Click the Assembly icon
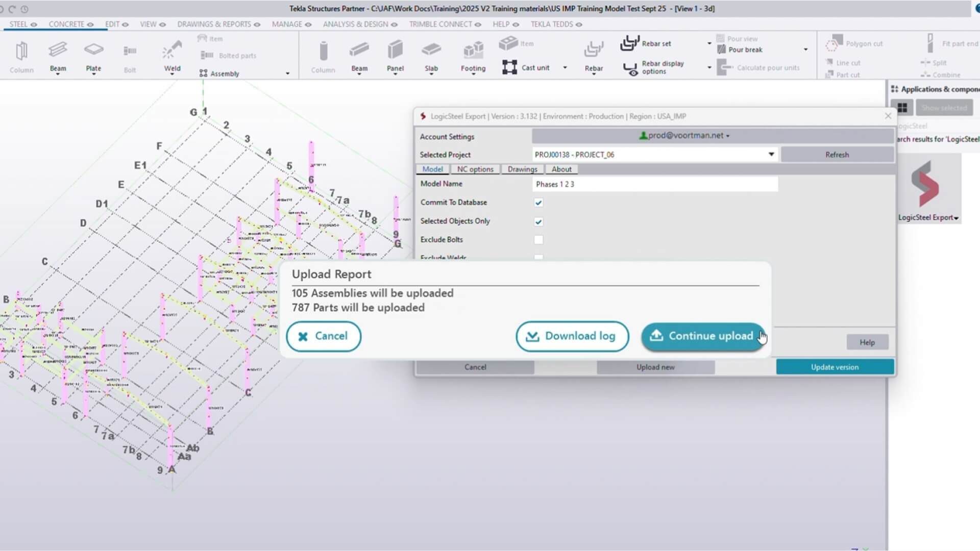Image resolution: width=980 pixels, height=551 pixels. click(x=204, y=73)
